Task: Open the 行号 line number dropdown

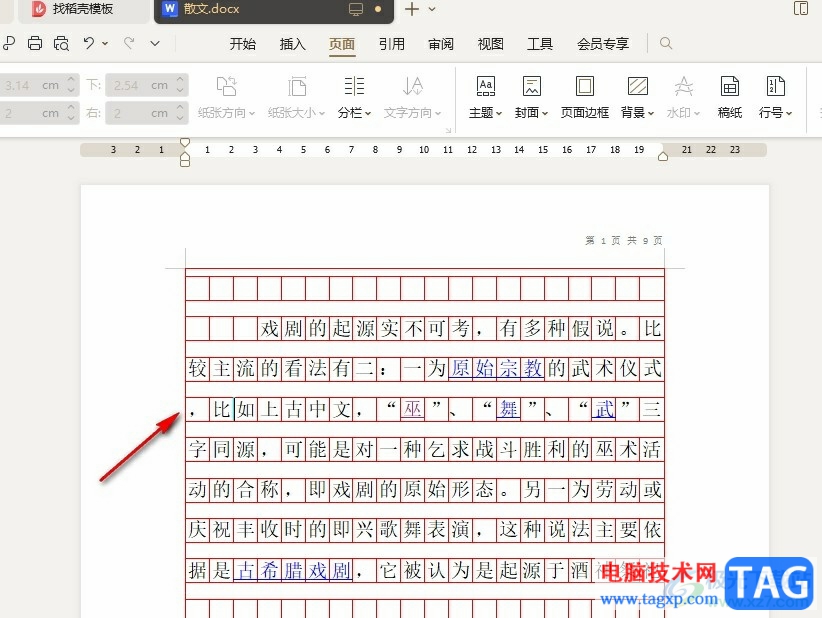Action: tap(775, 97)
